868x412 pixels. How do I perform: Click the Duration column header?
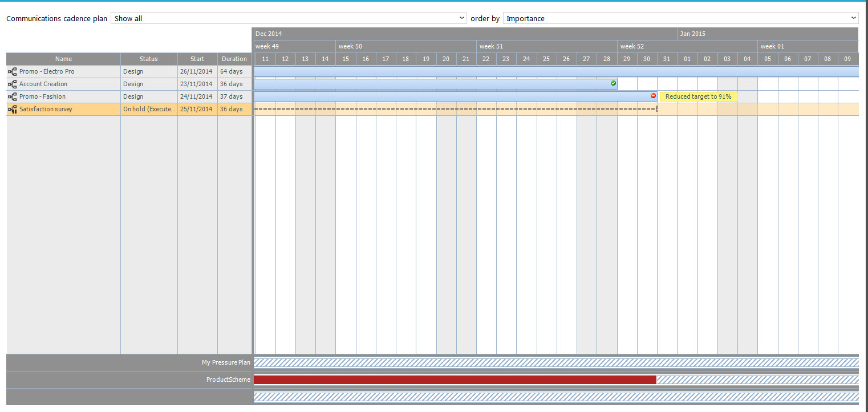234,59
